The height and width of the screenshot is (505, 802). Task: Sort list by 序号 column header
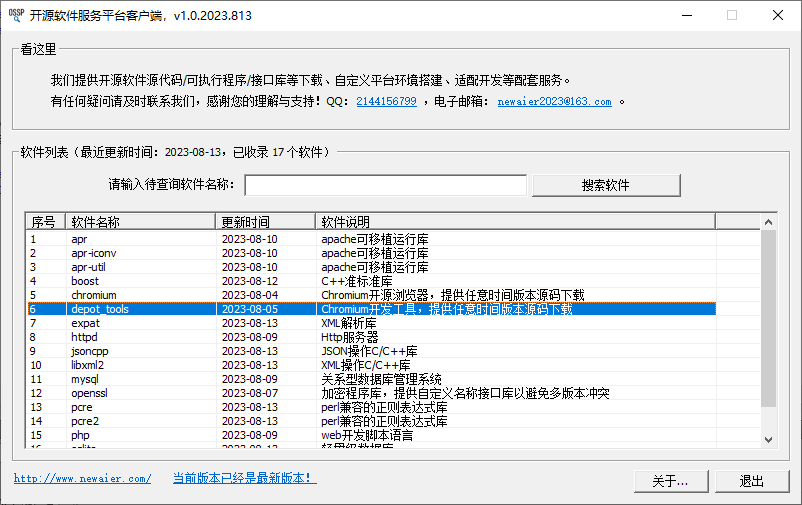tap(44, 221)
